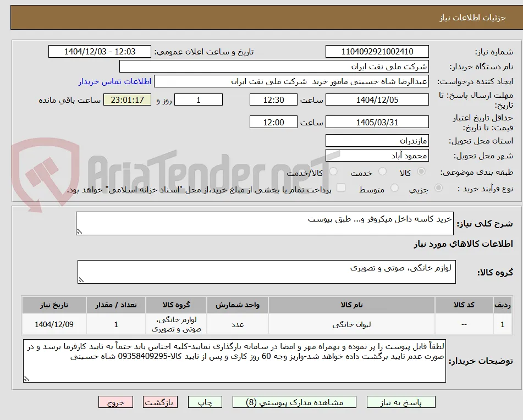Select the کالا radio option
The height and width of the screenshot is (420, 523).
point(421,172)
